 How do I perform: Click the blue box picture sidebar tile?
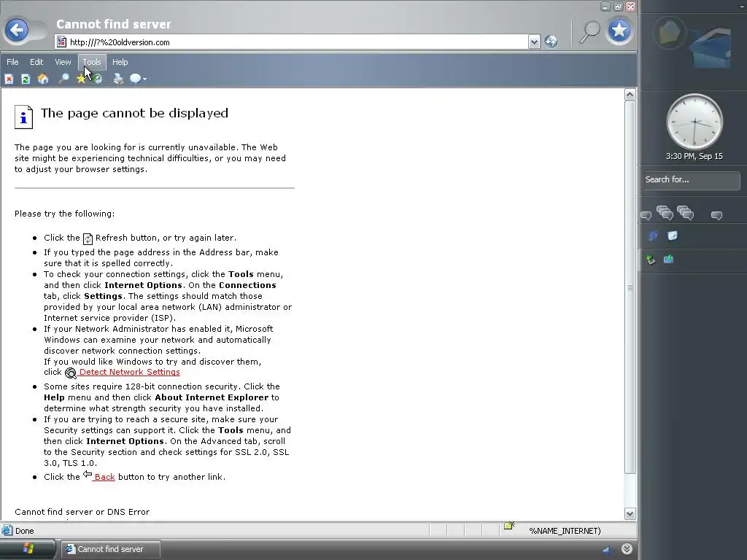[x=711, y=47]
